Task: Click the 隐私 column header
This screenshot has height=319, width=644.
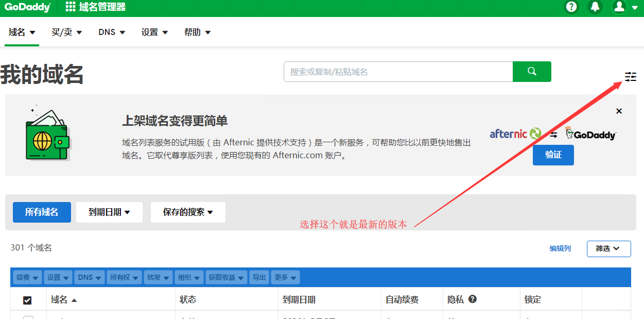Action: pyautogui.click(x=456, y=299)
